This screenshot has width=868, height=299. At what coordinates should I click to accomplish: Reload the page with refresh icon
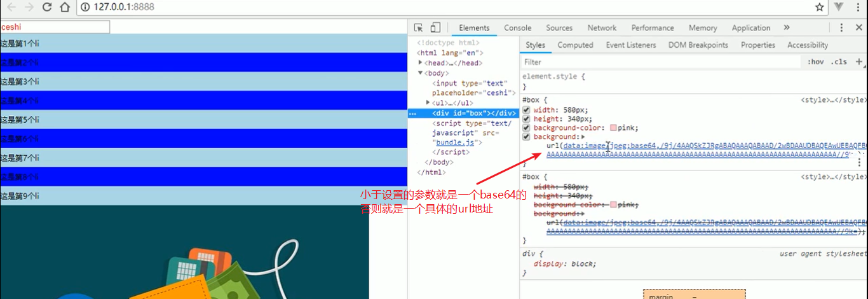47,7
